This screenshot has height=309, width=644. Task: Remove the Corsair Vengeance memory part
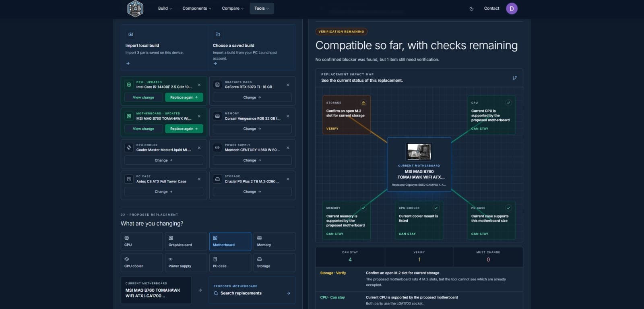coord(288,116)
